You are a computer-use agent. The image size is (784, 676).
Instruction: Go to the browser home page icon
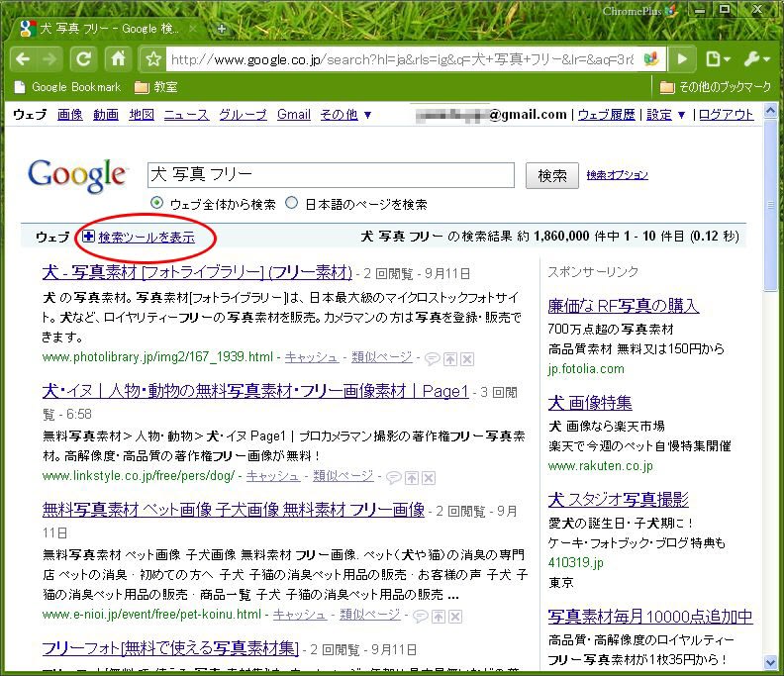[118, 58]
